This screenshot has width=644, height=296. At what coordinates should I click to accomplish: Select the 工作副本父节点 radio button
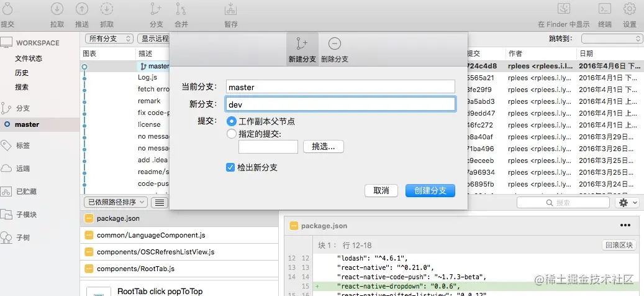pyautogui.click(x=232, y=121)
